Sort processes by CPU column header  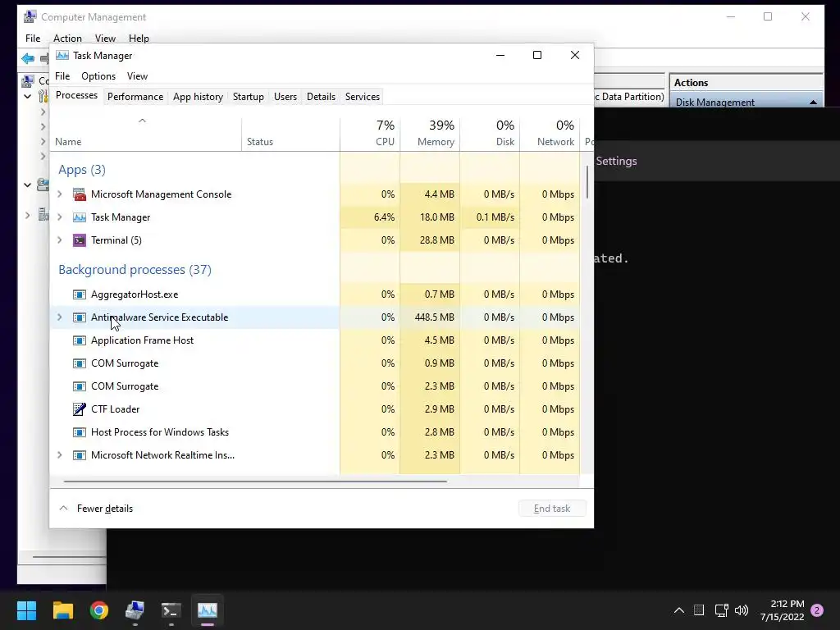coord(370,134)
